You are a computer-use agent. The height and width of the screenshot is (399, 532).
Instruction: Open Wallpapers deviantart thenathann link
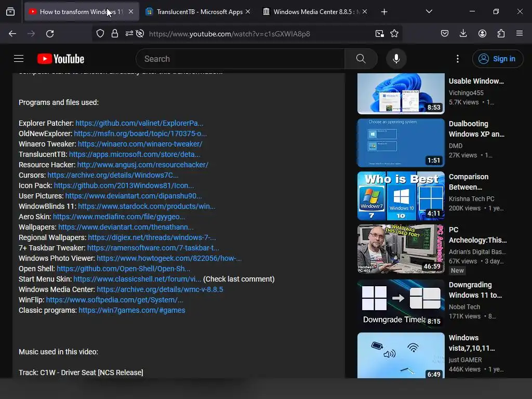pyautogui.click(x=126, y=227)
